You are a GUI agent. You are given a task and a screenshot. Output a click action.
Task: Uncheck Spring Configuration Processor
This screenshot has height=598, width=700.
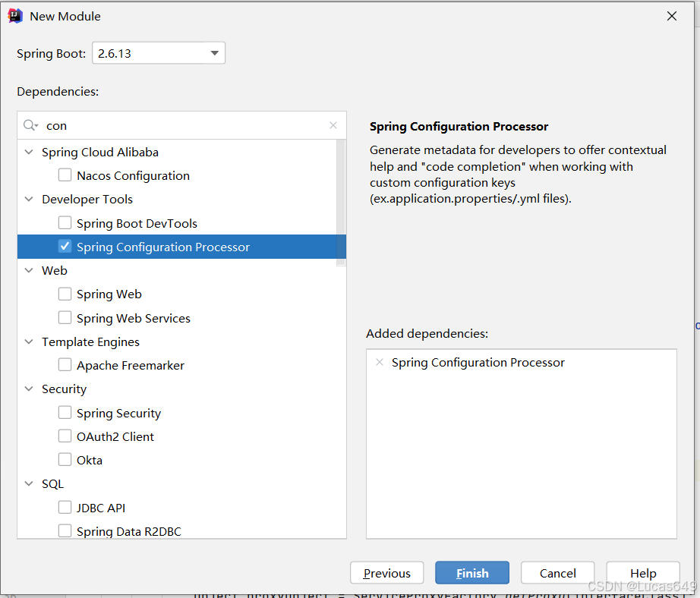tap(65, 247)
